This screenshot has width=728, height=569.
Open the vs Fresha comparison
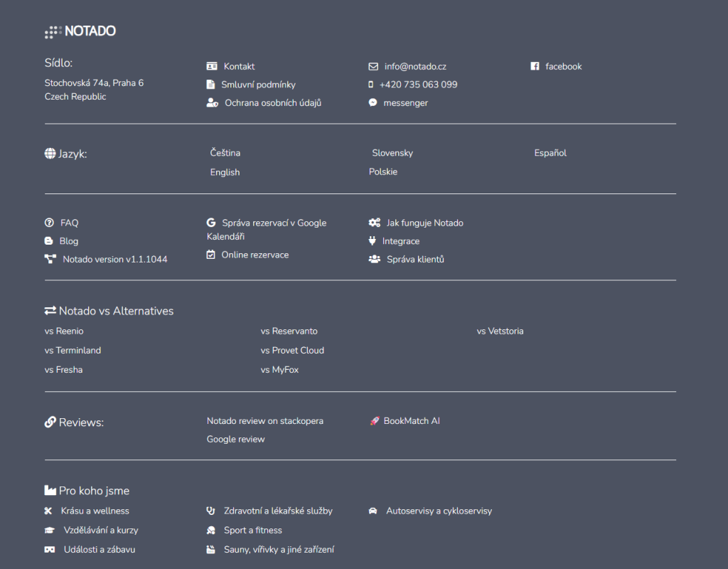tap(63, 369)
